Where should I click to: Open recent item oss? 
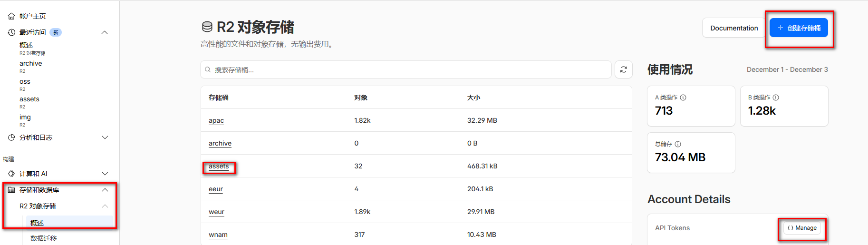(x=25, y=85)
